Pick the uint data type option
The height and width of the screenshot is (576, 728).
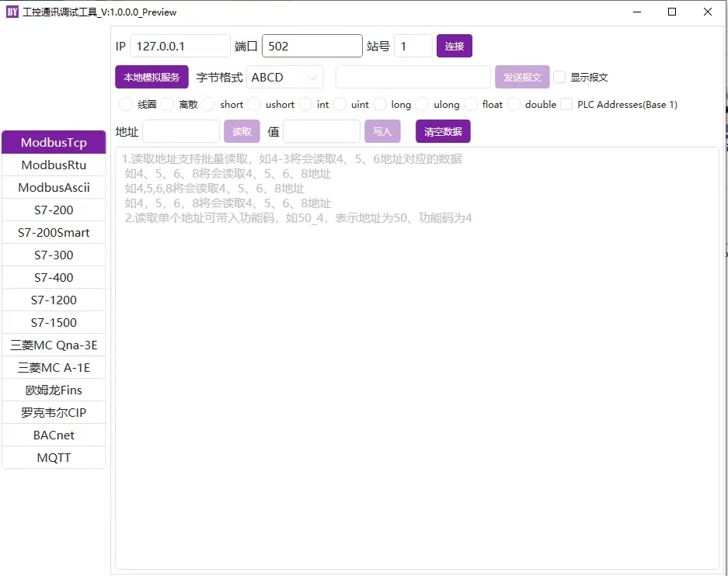340,104
